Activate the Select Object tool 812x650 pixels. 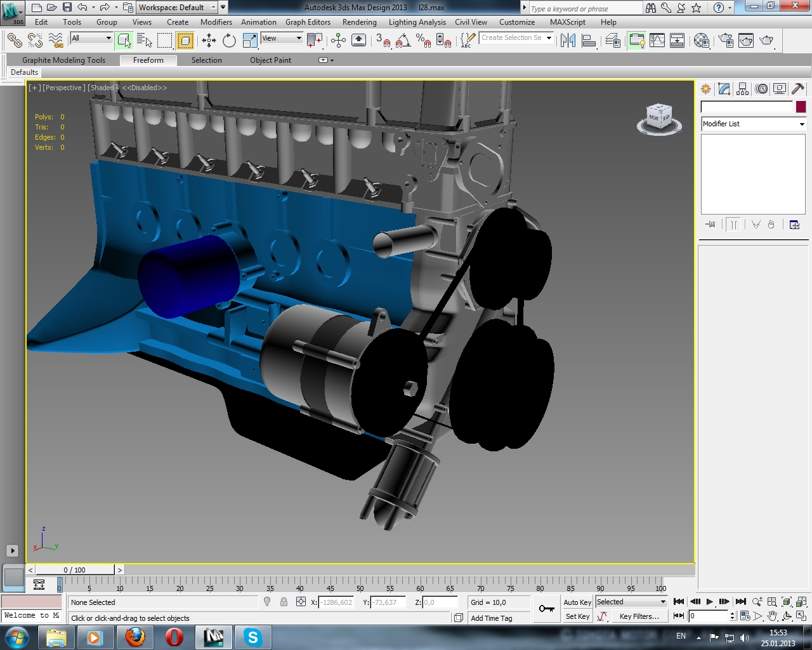(124, 41)
